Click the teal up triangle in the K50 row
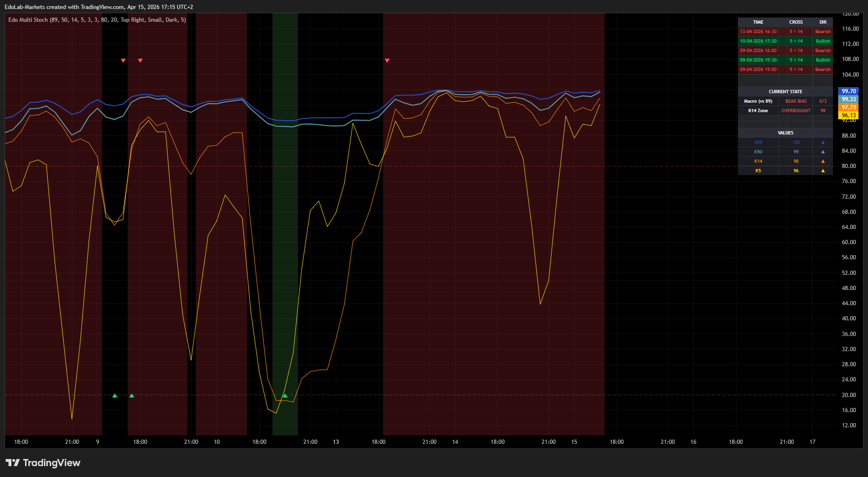 pos(823,152)
